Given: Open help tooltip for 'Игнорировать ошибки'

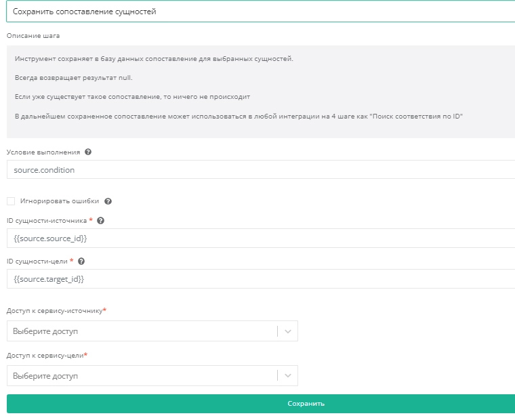Looking at the screenshot, I should (108, 201).
